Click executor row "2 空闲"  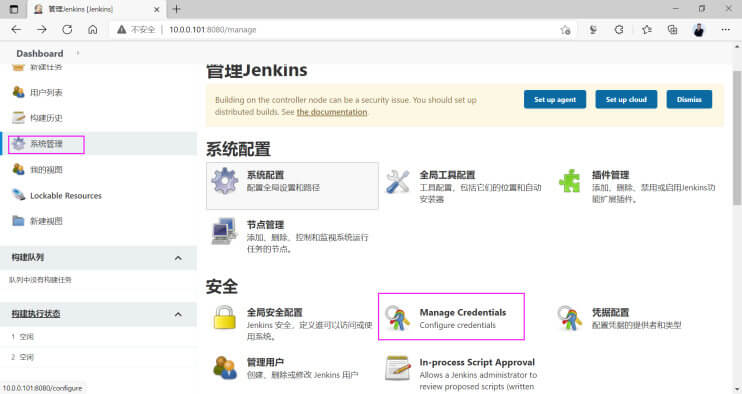tap(23, 357)
